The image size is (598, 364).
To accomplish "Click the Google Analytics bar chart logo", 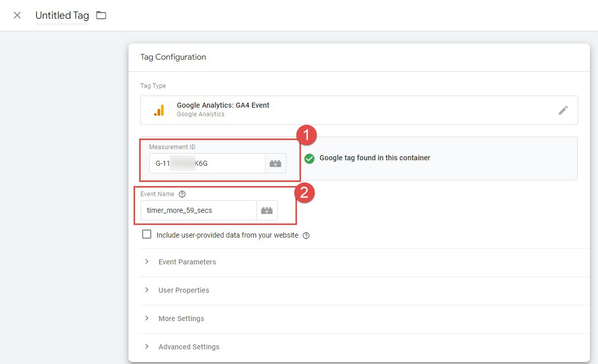I will [x=159, y=110].
